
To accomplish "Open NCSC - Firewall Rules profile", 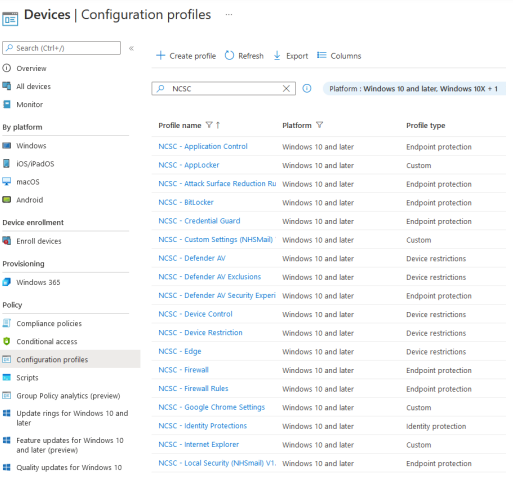I will click(x=193, y=389).
